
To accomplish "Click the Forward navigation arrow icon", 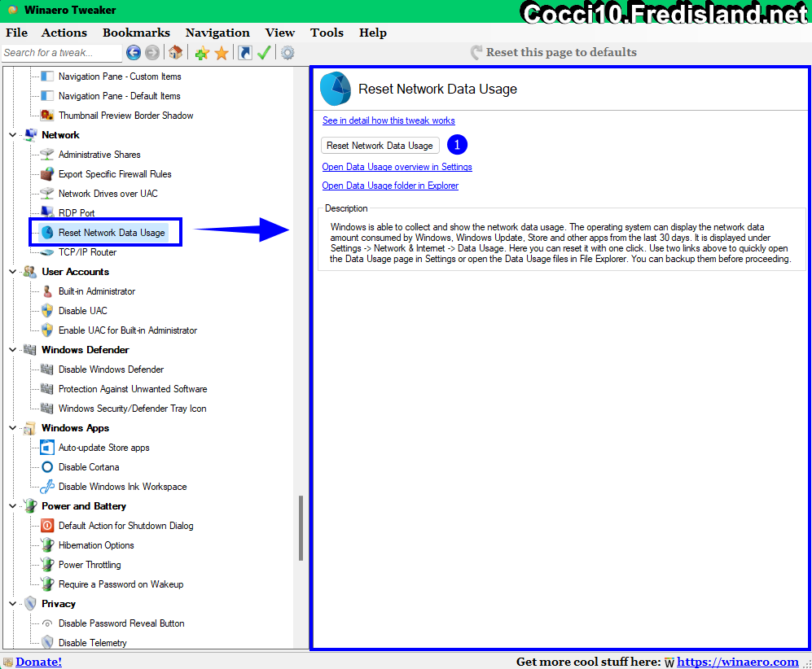I will (152, 53).
